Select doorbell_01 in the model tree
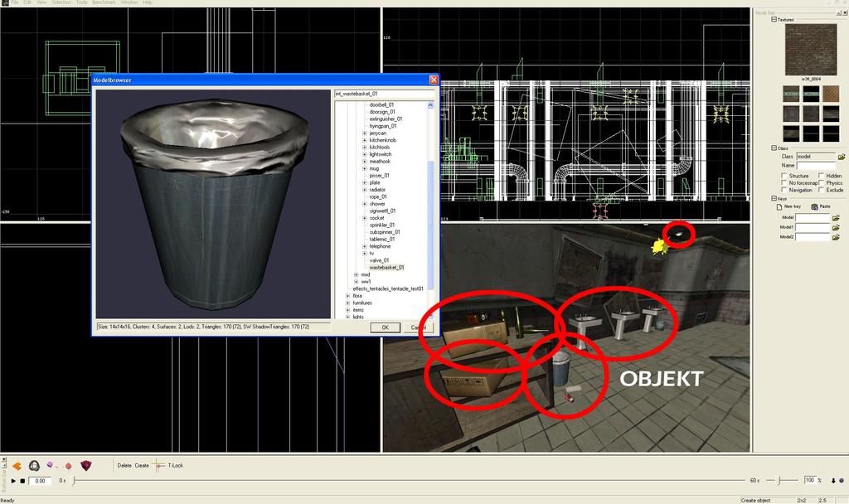 click(x=381, y=105)
